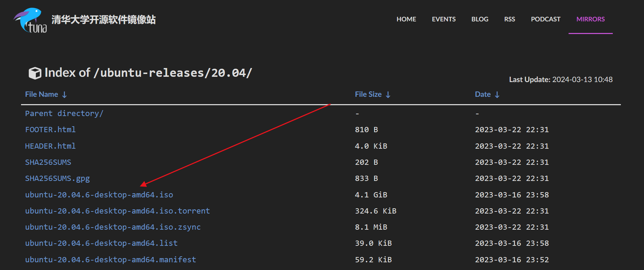Image resolution: width=644 pixels, height=270 pixels.
Task: Open the HOME menu item
Action: click(x=406, y=19)
